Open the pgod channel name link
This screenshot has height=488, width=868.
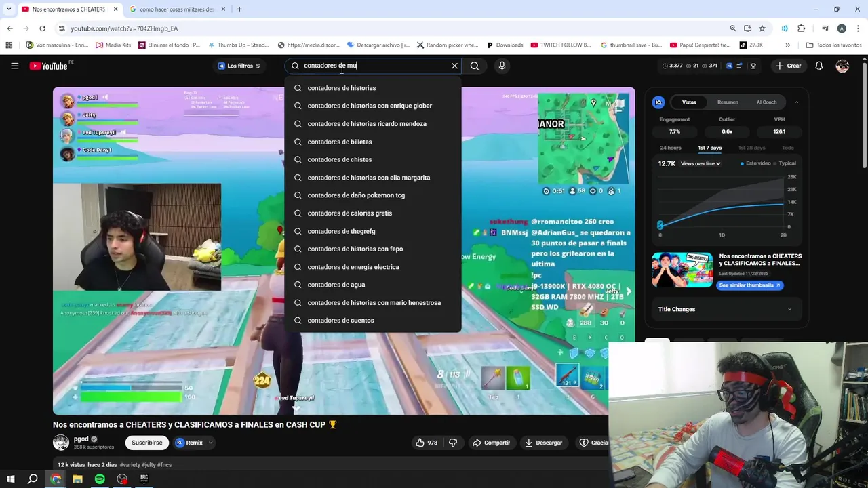tap(81, 439)
